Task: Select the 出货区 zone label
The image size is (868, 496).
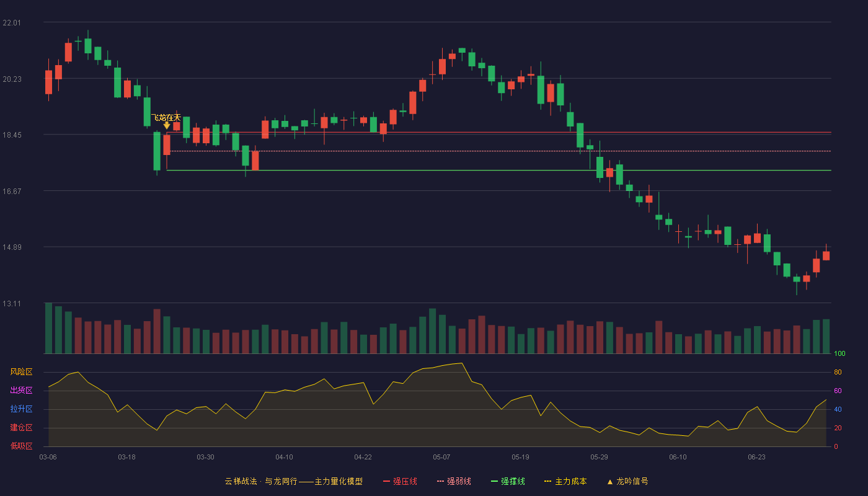Action: [21, 391]
